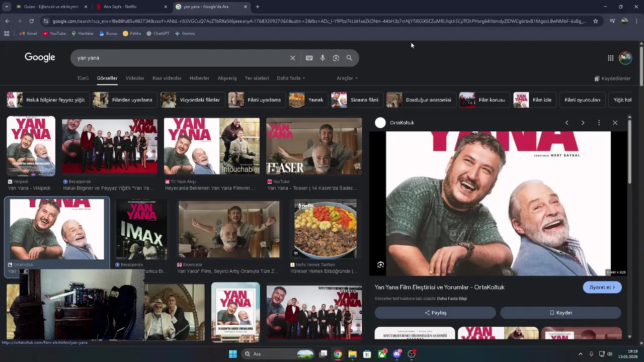This screenshot has width=644, height=362.
Task: Switch to the Netflix Ana Sayfa tab
Action: 131,7
